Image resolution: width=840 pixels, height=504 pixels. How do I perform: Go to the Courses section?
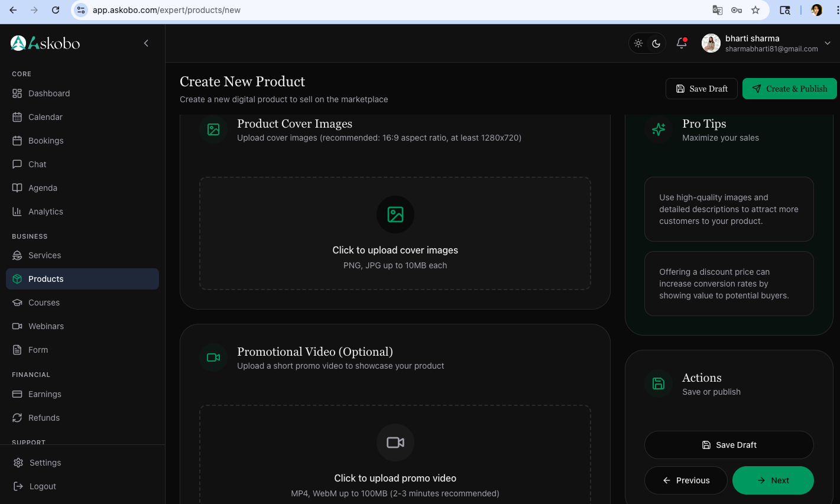click(x=44, y=303)
